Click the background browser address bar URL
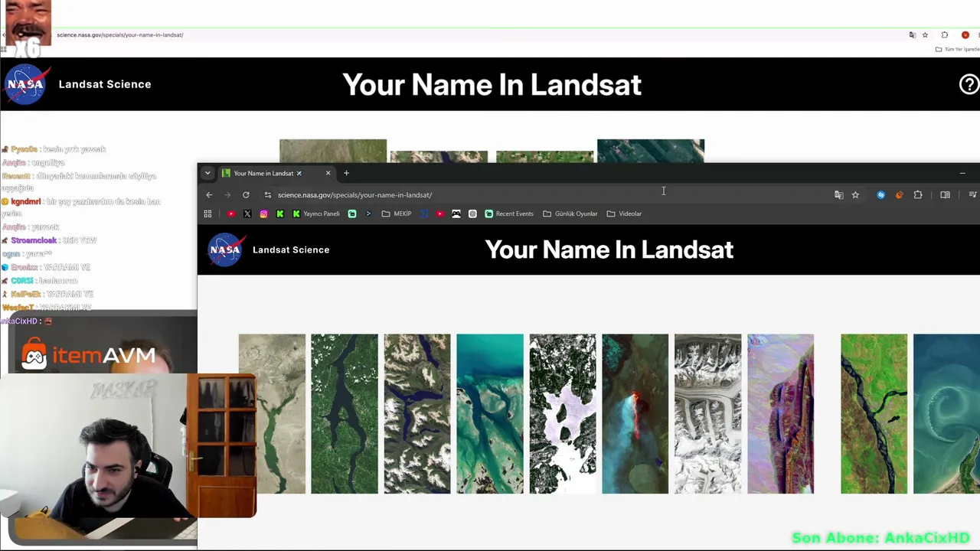980x551 pixels. click(120, 35)
